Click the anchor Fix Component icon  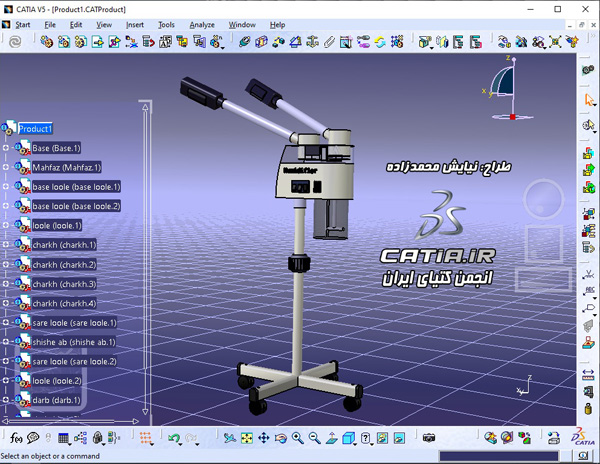[x=312, y=42]
